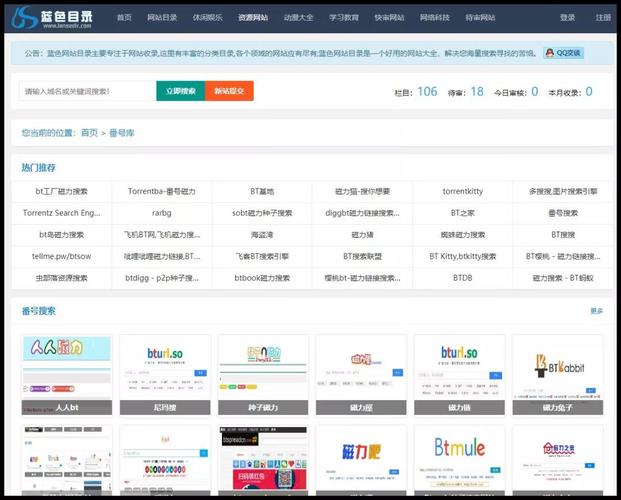Click 首页 in the breadcrumb path

[x=90, y=132]
